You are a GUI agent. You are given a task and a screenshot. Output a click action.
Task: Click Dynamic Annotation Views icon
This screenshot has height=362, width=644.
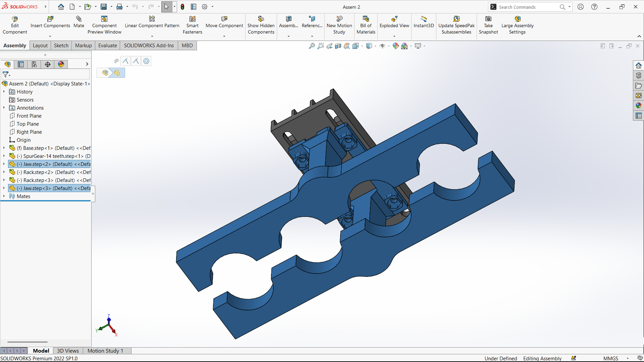(347, 46)
